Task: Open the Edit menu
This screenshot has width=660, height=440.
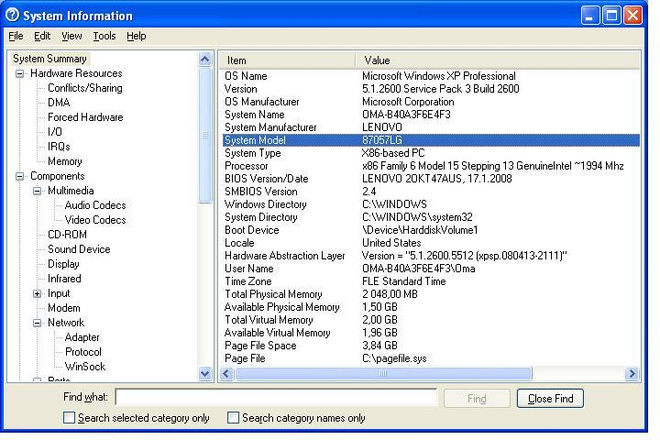Action: [x=42, y=36]
